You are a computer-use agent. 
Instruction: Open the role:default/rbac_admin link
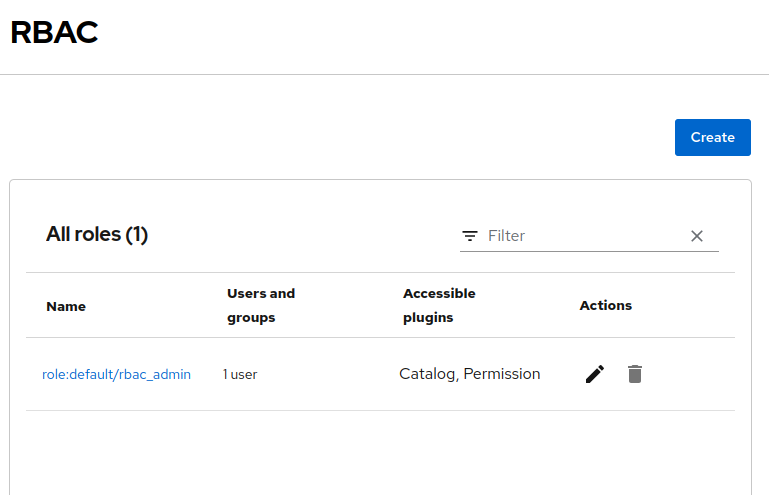(116, 374)
